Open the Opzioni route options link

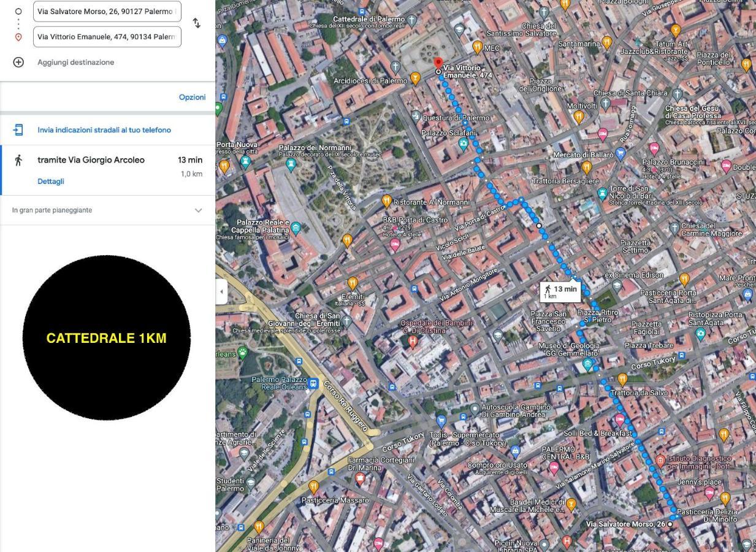click(192, 97)
